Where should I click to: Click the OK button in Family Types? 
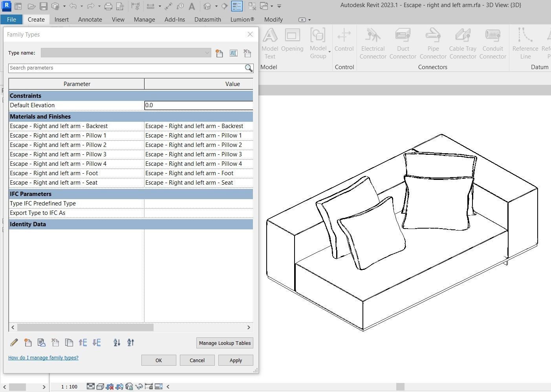coord(159,360)
